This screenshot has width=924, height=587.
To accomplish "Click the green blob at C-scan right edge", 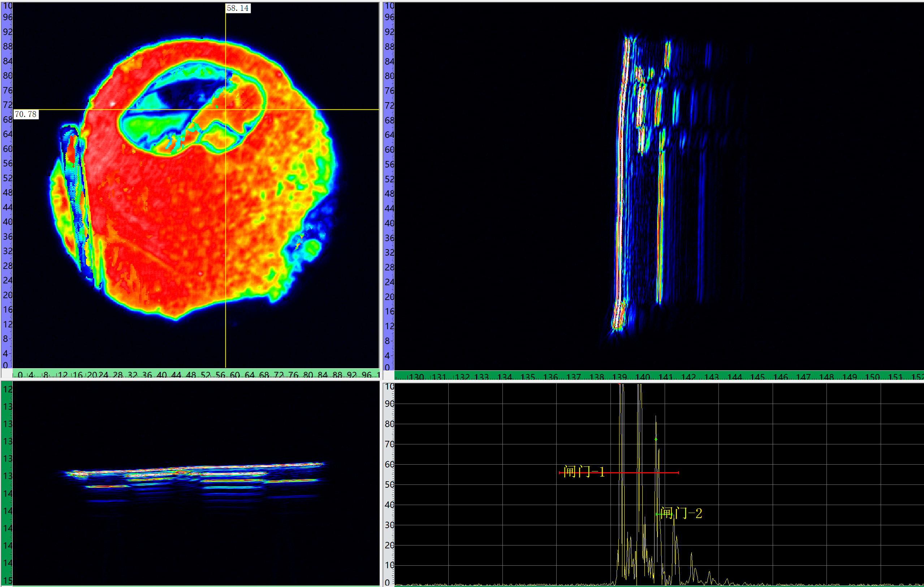I will pyautogui.click(x=313, y=247).
